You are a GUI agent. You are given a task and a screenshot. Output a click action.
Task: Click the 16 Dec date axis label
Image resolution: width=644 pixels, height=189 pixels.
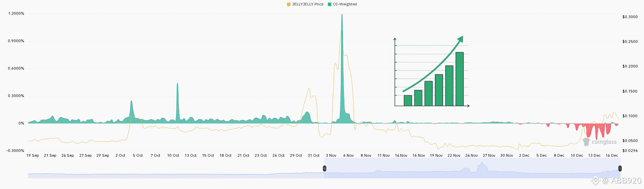tap(612, 155)
